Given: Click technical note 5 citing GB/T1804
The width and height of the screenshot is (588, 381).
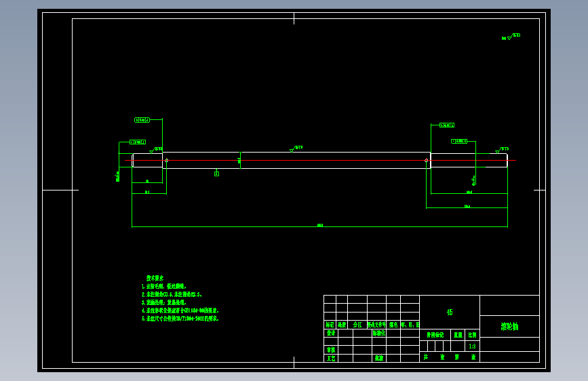Looking at the screenshot, I should [x=180, y=319].
